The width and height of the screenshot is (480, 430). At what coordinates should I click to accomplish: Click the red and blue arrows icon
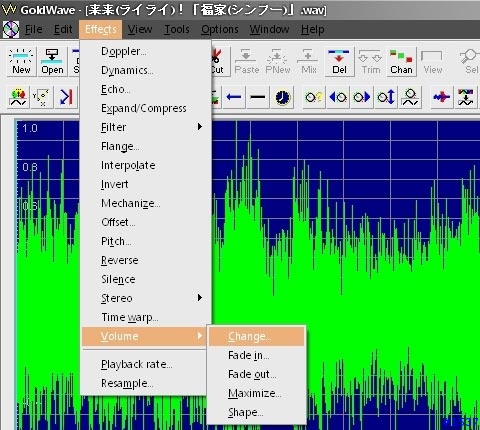(x=442, y=97)
